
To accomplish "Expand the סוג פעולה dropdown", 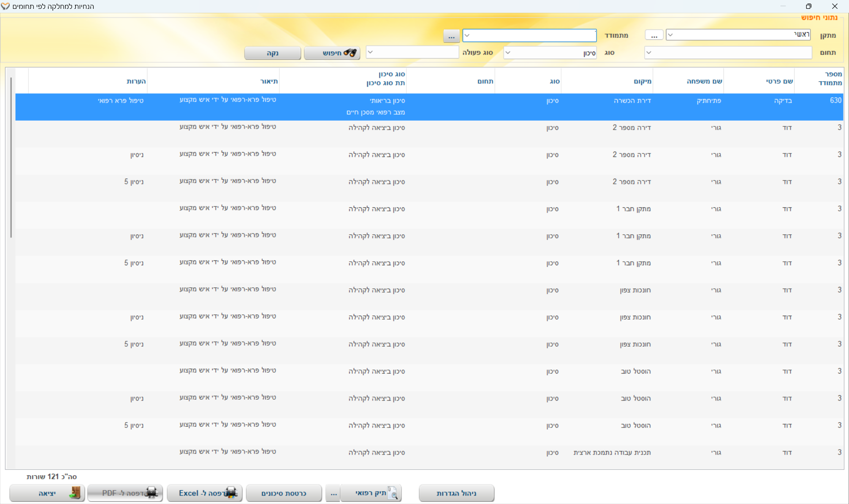I will (371, 52).
